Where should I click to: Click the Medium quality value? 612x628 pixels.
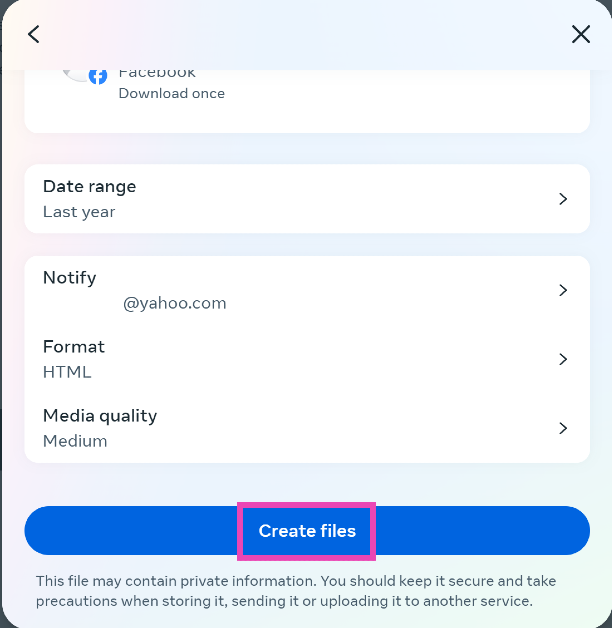coord(75,441)
